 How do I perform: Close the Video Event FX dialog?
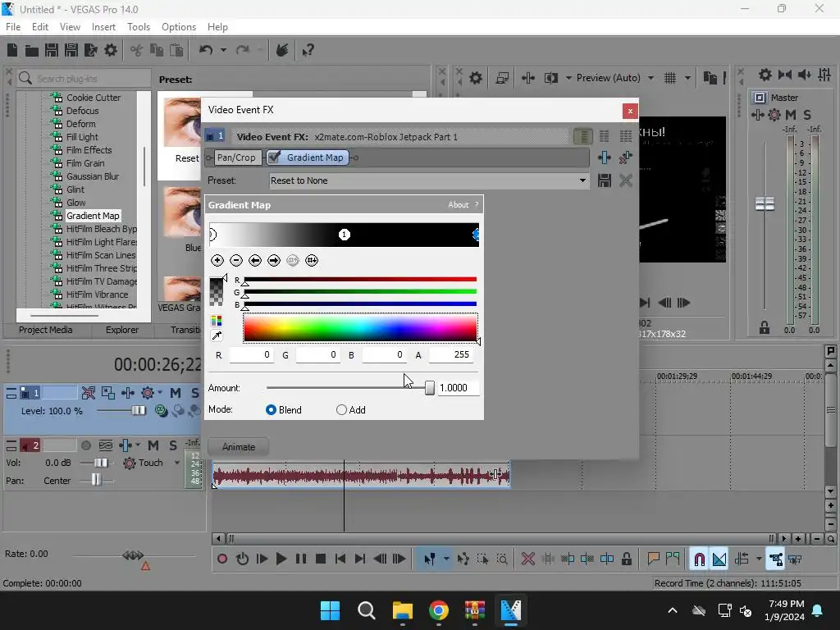tap(630, 111)
